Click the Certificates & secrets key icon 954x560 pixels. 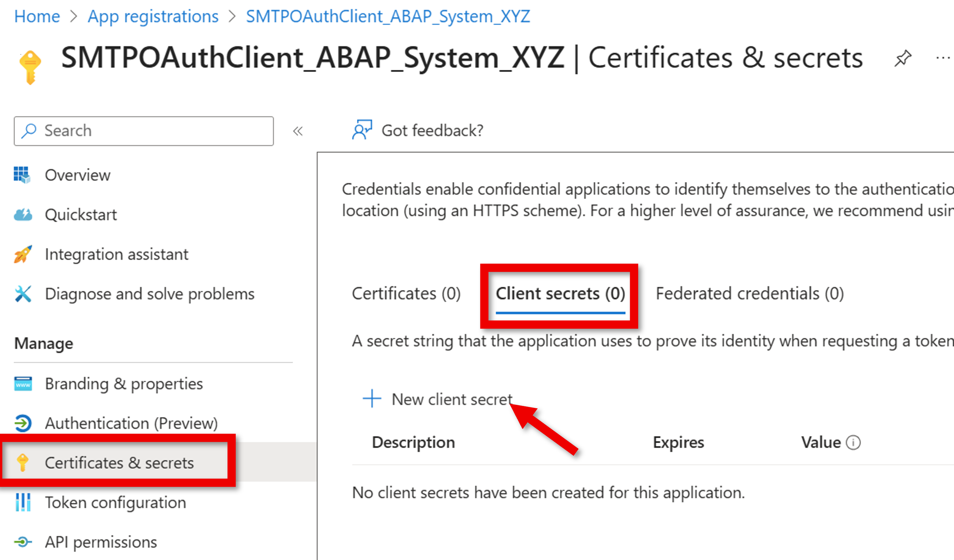tap(23, 463)
